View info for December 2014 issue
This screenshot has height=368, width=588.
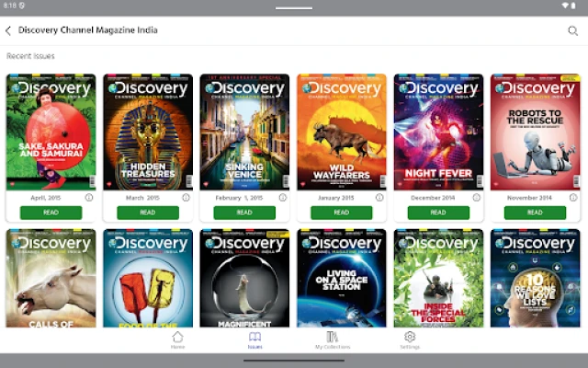[476, 197]
